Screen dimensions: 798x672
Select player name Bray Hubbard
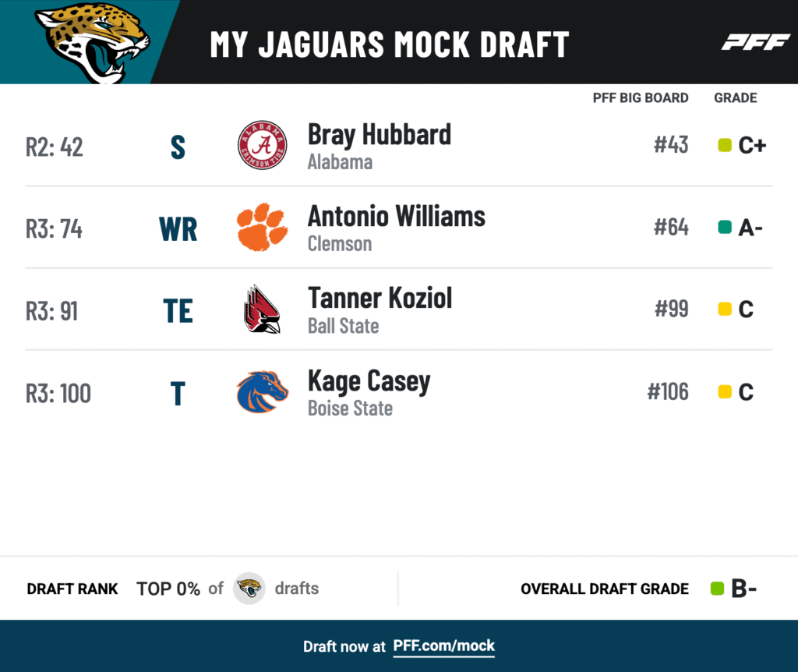pyautogui.click(x=379, y=134)
